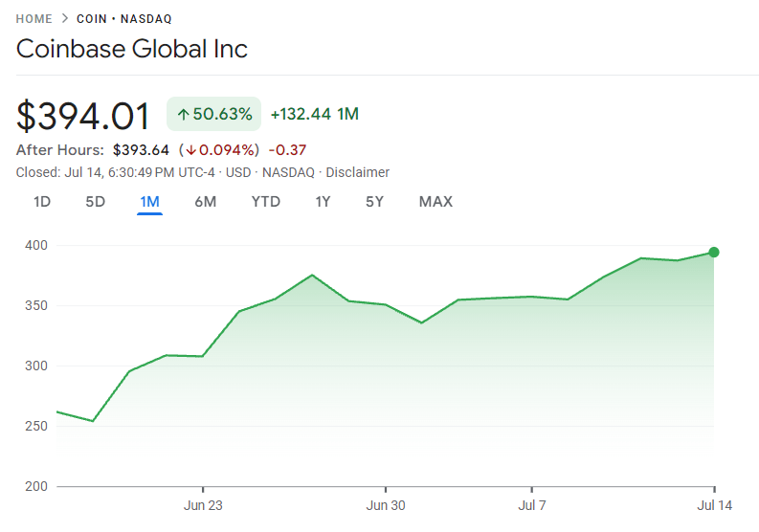Click the Jun 23 date axis label
Image resolution: width=759 pixels, height=532 pixels.
tap(203, 505)
